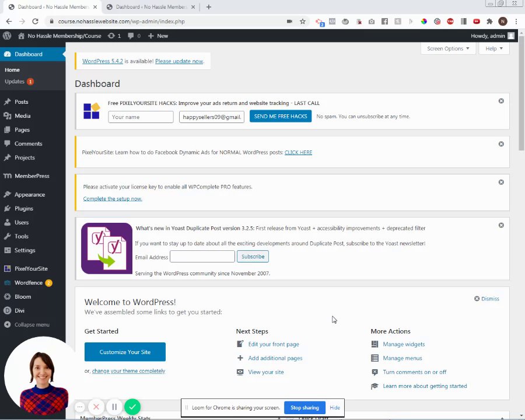Open the Media library icon
This screenshot has height=420, width=525.
8,116
